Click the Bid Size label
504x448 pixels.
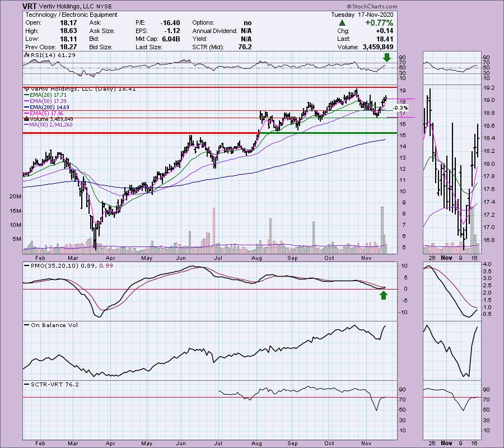coord(101,47)
